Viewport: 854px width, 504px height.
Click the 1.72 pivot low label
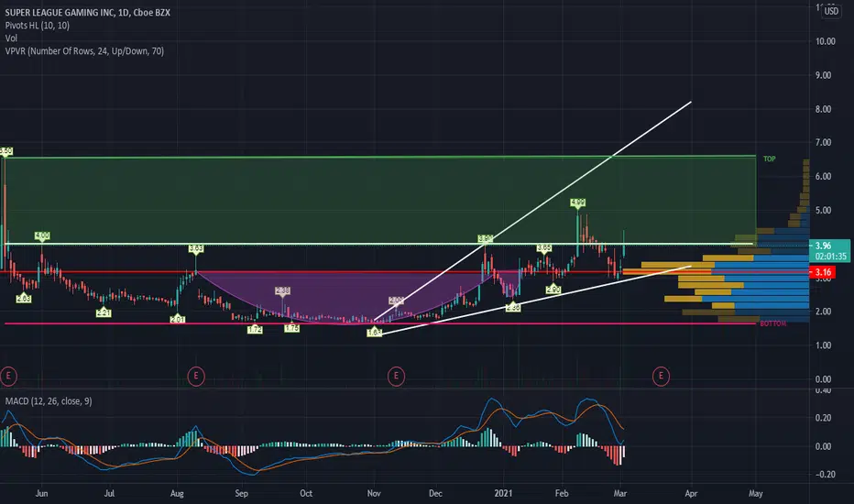tap(255, 330)
